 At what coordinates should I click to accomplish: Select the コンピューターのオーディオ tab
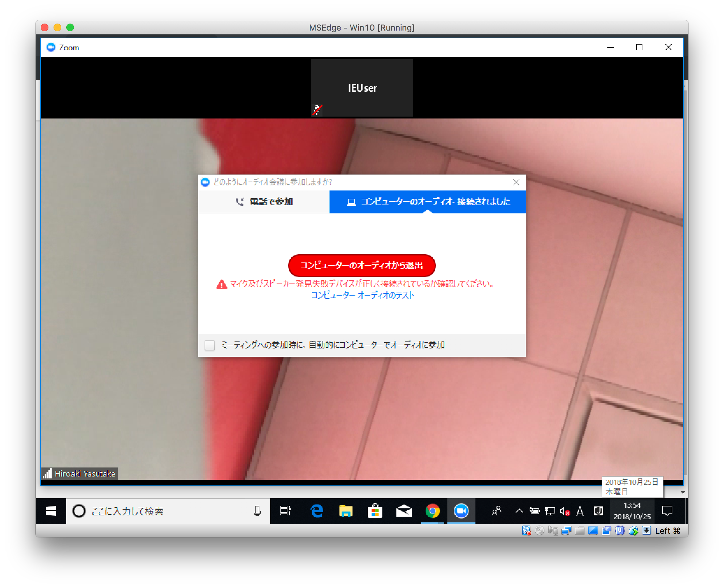click(428, 202)
